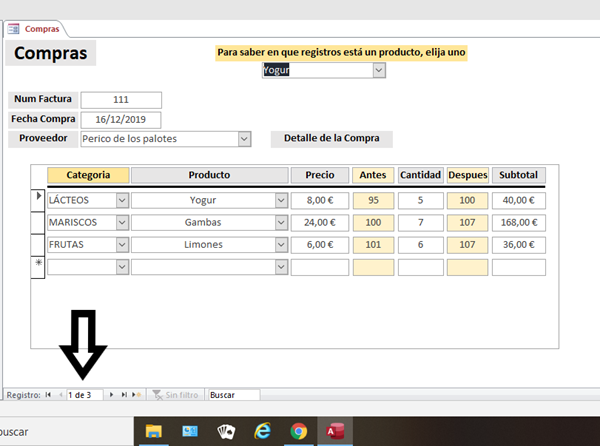Click the Despues column header
The width and height of the screenshot is (600, 446).
(468, 175)
